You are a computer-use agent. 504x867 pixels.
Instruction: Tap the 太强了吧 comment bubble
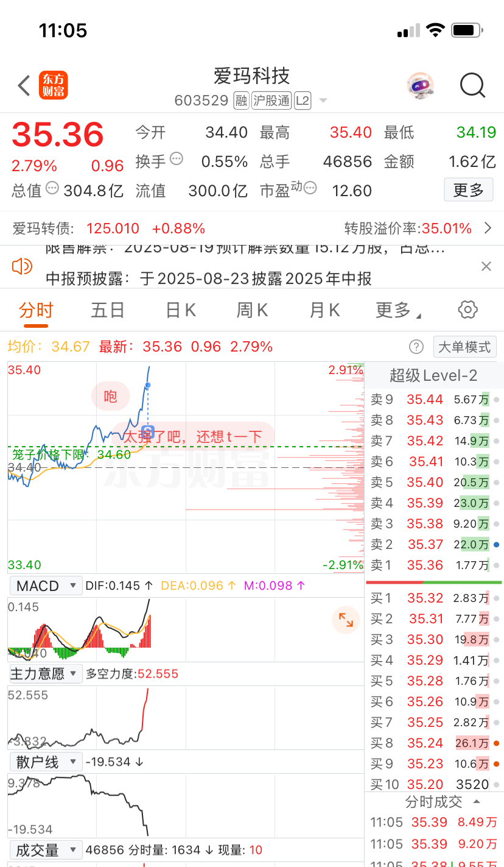pos(194,436)
